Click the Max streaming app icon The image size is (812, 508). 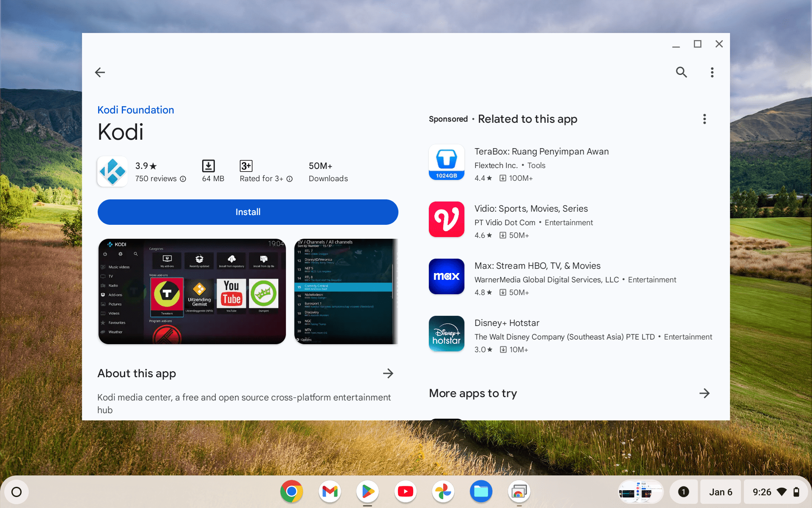tap(446, 276)
